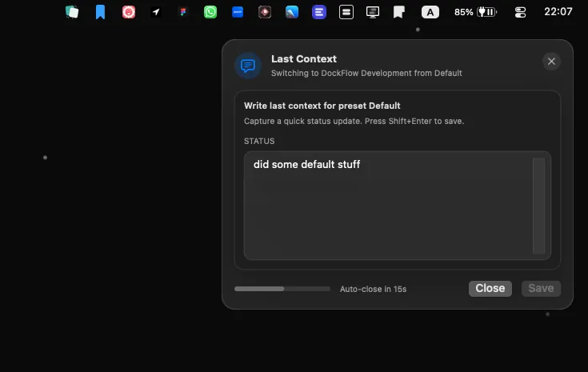This screenshot has height=372, width=588.
Task: Dismiss the Last Context panel with X
Action: (551, 61)
